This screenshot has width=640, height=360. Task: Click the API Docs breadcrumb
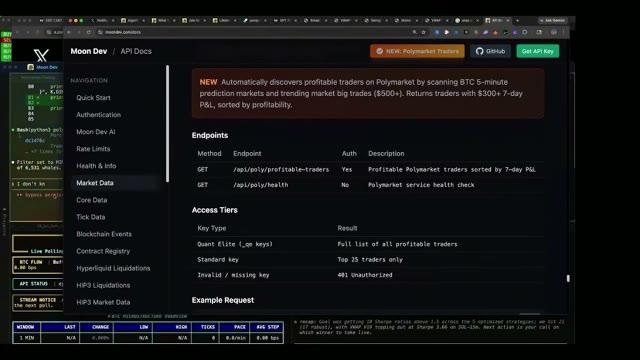[136, 51]
